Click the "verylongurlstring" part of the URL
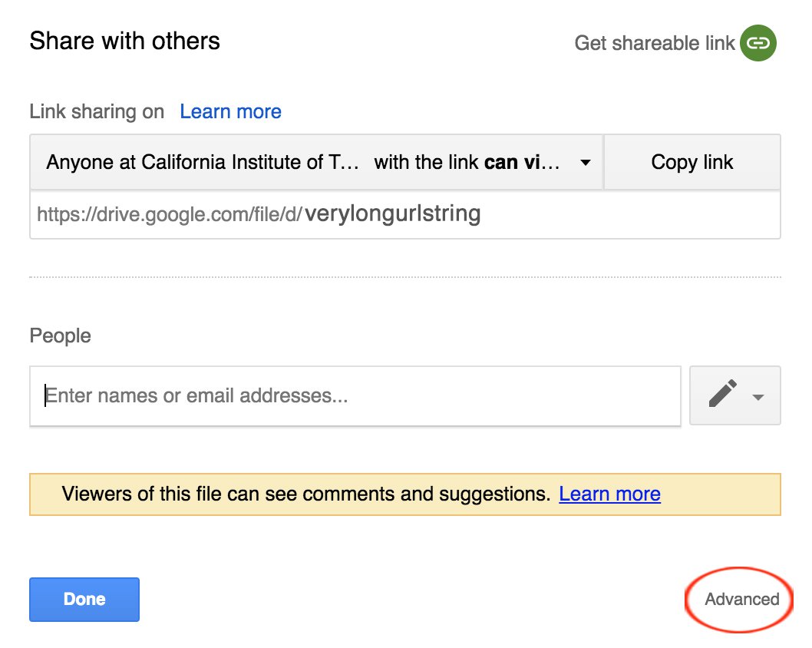The width and height of the screenshot is (812, 648). pyautogui.click(x=392, y=213)
